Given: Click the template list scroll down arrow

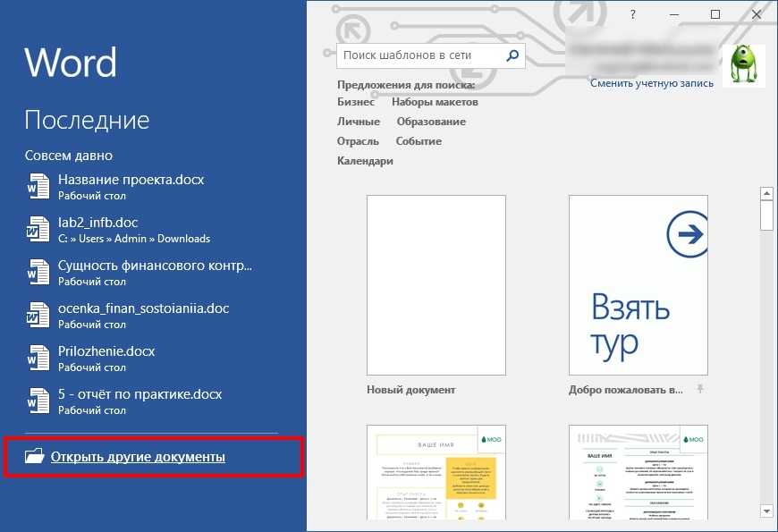Looking at the screenshot, I should 766,511.
